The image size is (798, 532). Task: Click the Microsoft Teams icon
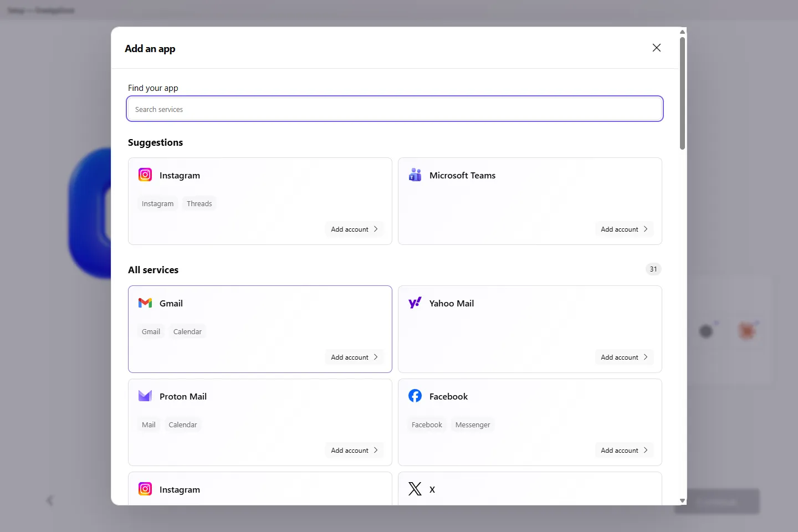(415, 175)
